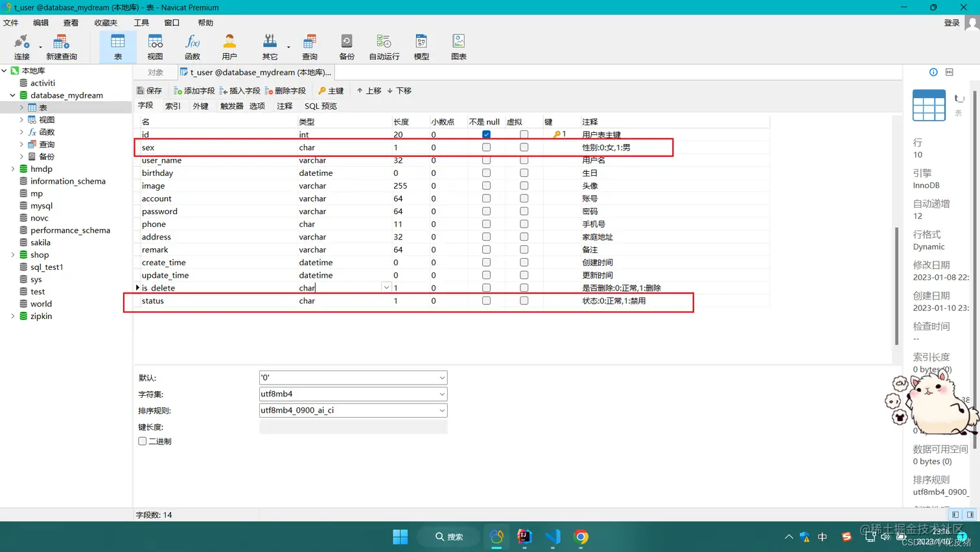Image resolution: width=980 pixels, height=552 pixels.
Task: Switch to the SQL 预览 tab
Action: (321, 106)
